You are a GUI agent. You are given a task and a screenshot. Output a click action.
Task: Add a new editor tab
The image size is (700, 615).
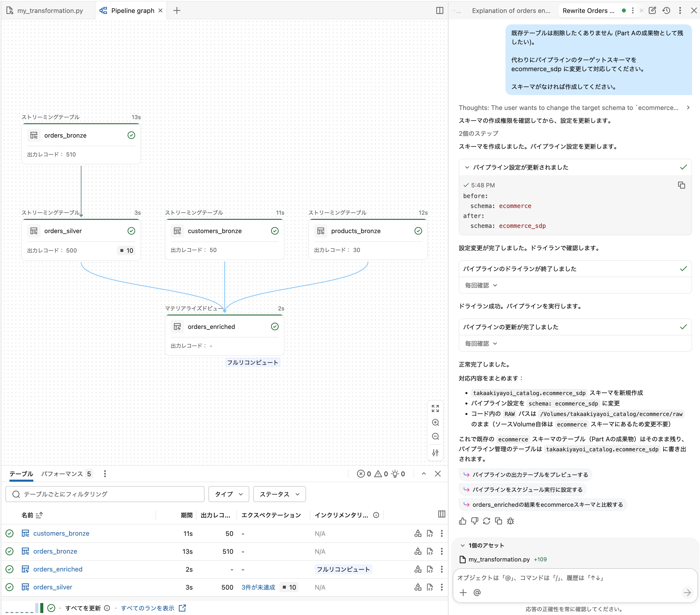pyautogui.click(x=177, y=11)
